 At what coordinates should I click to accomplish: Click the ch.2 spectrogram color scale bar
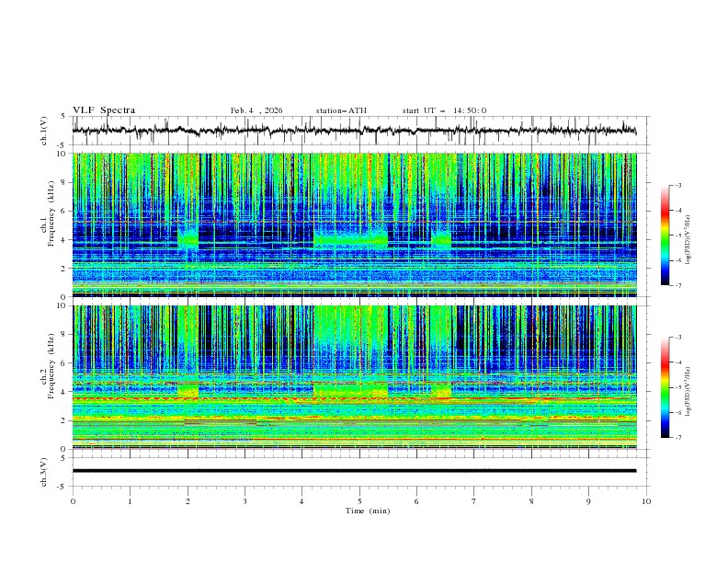pyautogui.click(x=665, y=387)
